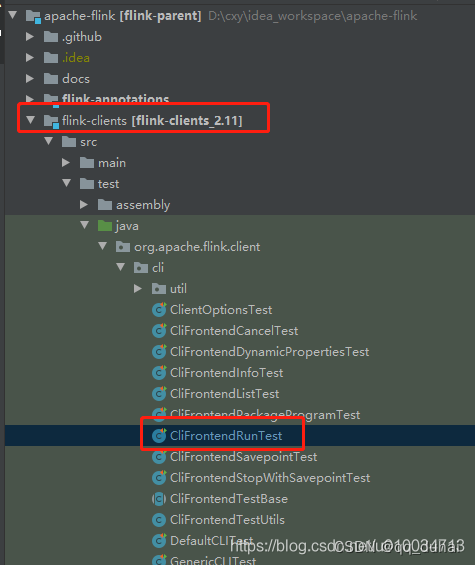Click the test folder icon
475x565 pixels.
pos(87,184)
